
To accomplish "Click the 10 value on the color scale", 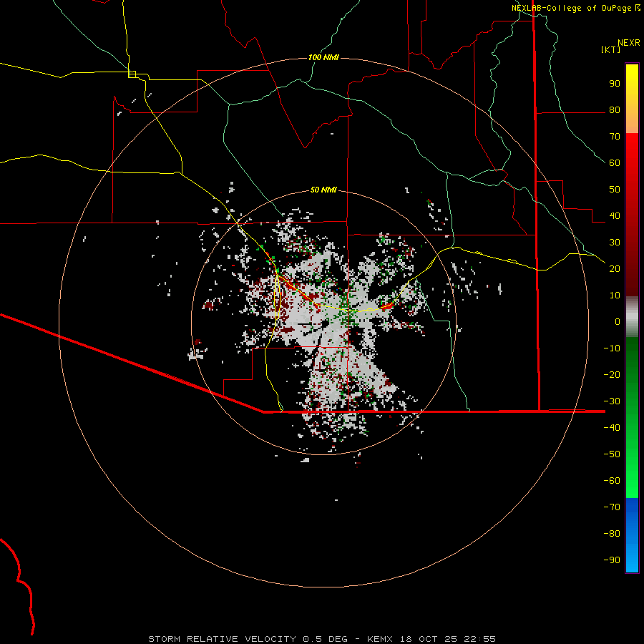I will click(615, 296).
